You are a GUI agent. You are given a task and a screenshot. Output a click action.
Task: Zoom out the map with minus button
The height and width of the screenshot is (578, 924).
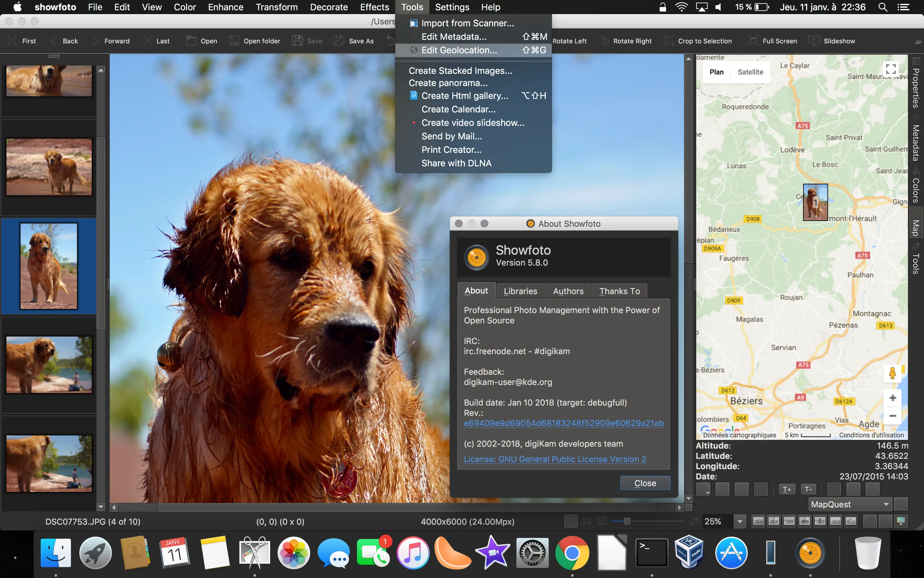tap(892, 416)
